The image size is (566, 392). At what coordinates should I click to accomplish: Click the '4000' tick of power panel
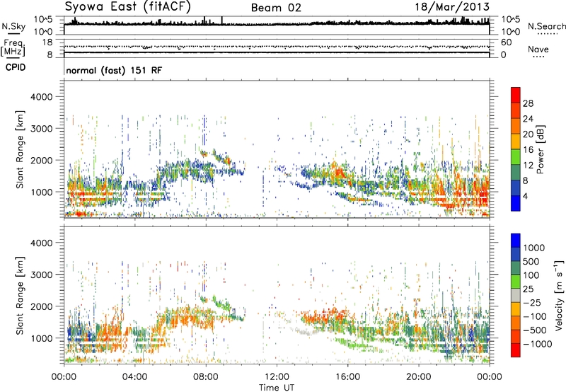[42, 97]
